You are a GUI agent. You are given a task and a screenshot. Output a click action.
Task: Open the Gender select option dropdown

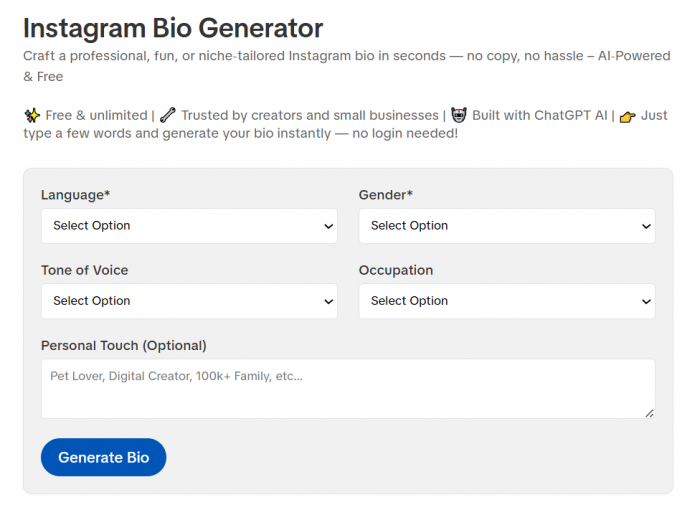pyautogui.click(x=507, y=226)
